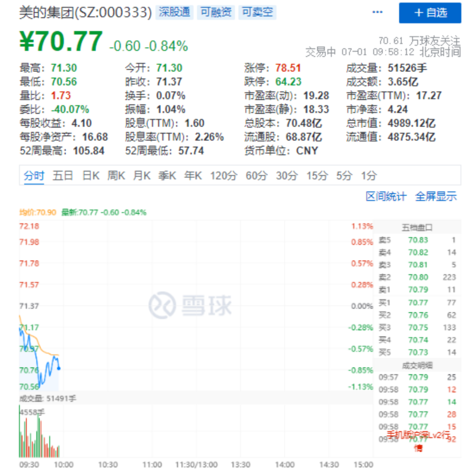Click the 量比 value 1.73
The height and width of the screenshot is (476, 476).
[61, 96]
